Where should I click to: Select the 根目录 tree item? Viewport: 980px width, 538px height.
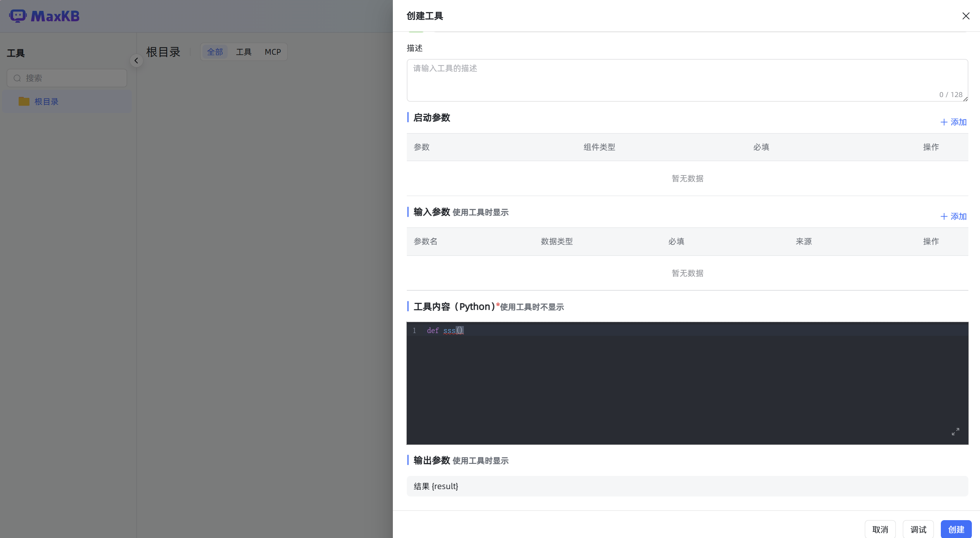47,102
